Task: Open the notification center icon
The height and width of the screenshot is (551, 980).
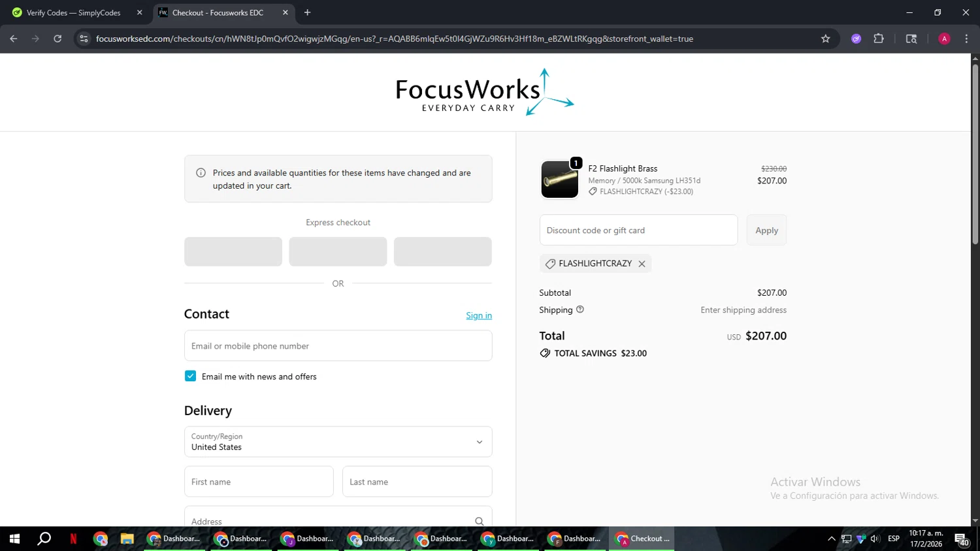Action: [x=961, y=539]
